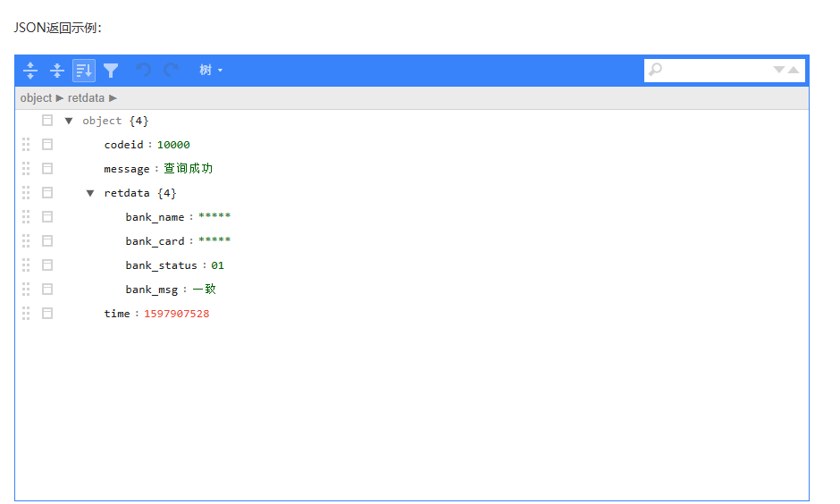Click the 'codeid' field name

point(123,145)
